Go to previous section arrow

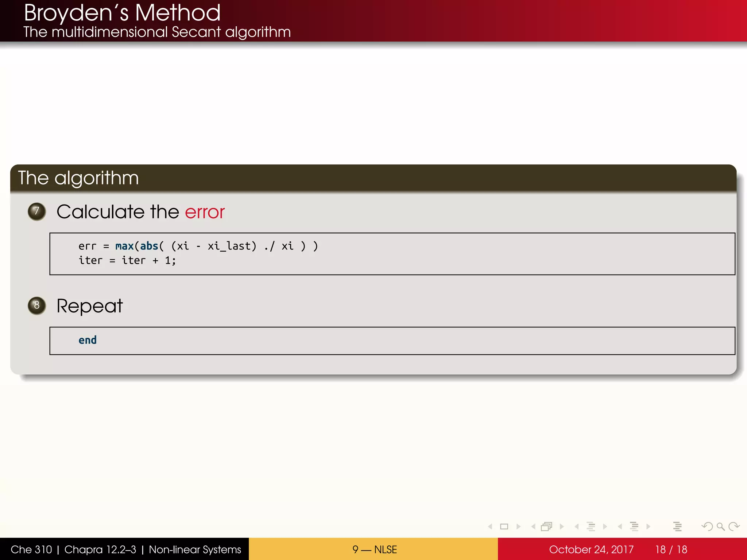620,526
